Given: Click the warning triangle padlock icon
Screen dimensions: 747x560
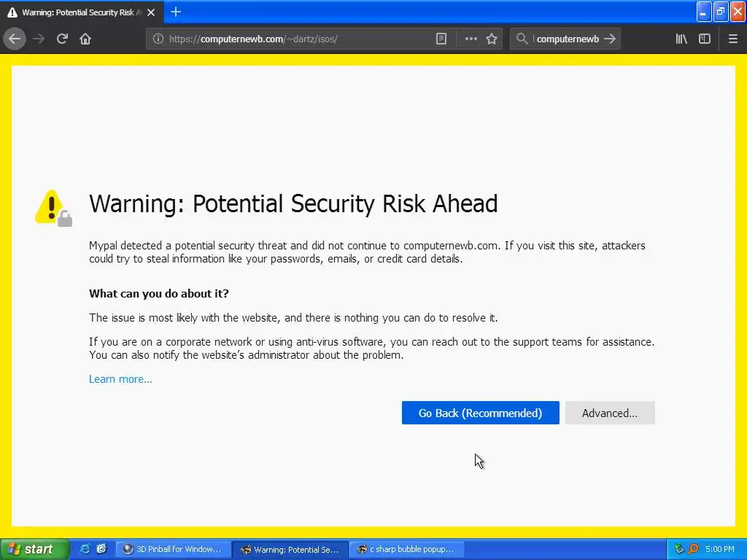Looking at the screenshot, I should [x=53, y=208].
